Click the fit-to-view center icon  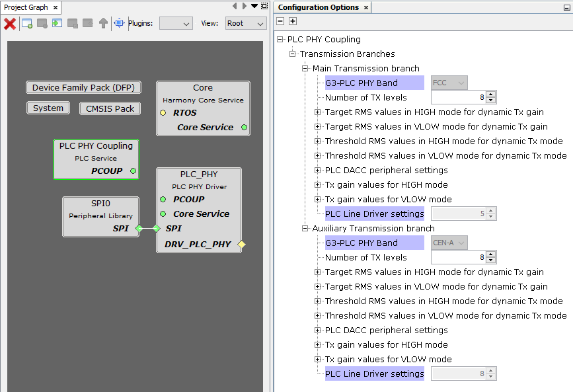119,24
